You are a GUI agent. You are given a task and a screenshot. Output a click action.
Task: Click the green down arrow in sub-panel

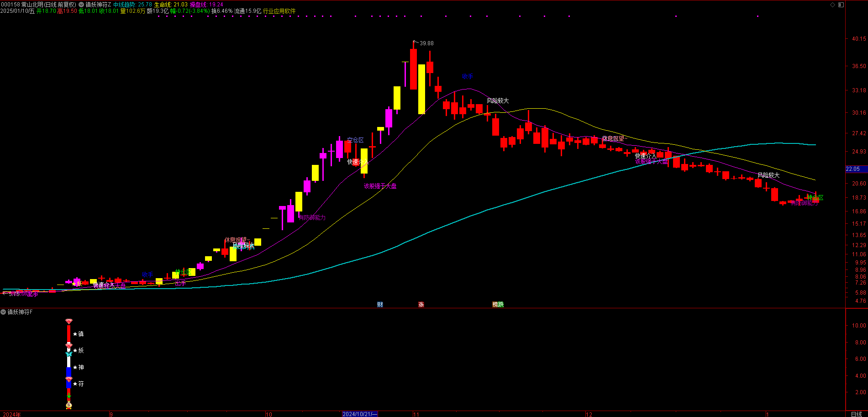pyautogui.click(x=69, y=396)
